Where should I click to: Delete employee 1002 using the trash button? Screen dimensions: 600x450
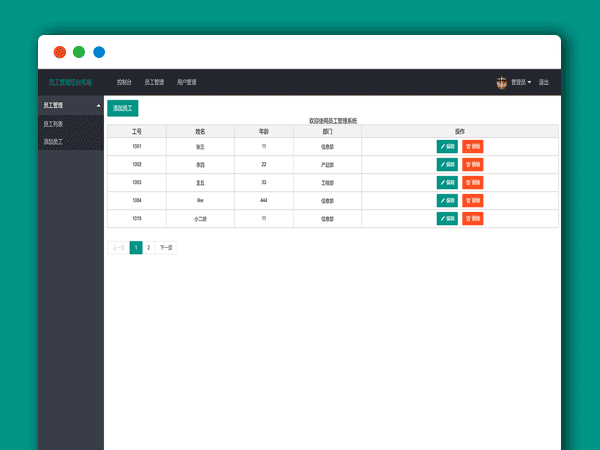point(473,164)
